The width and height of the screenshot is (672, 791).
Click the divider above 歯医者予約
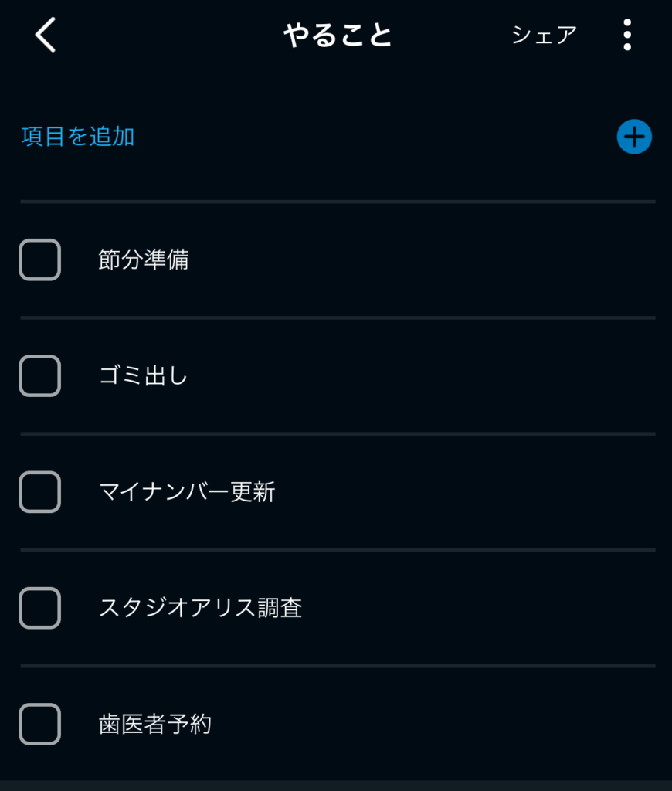(338, 666)
